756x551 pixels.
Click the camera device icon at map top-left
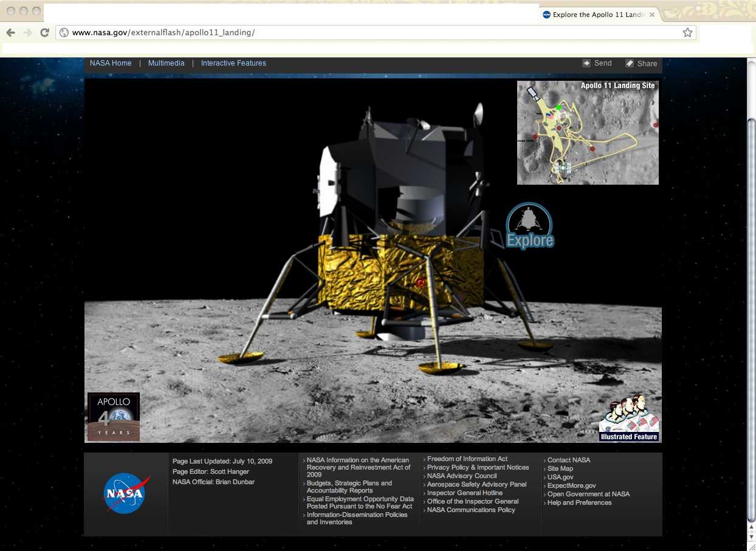pyautogui.click(x=533, y=94)
